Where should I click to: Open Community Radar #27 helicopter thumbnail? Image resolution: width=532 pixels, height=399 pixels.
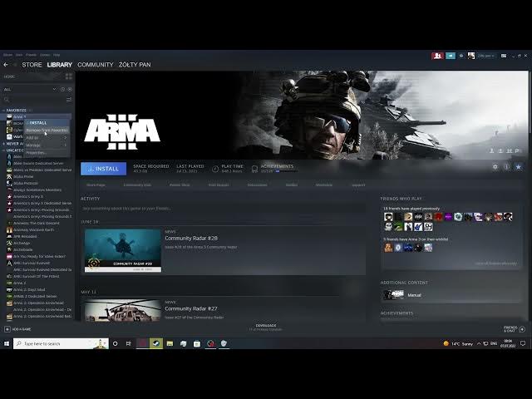coord(123,310)
